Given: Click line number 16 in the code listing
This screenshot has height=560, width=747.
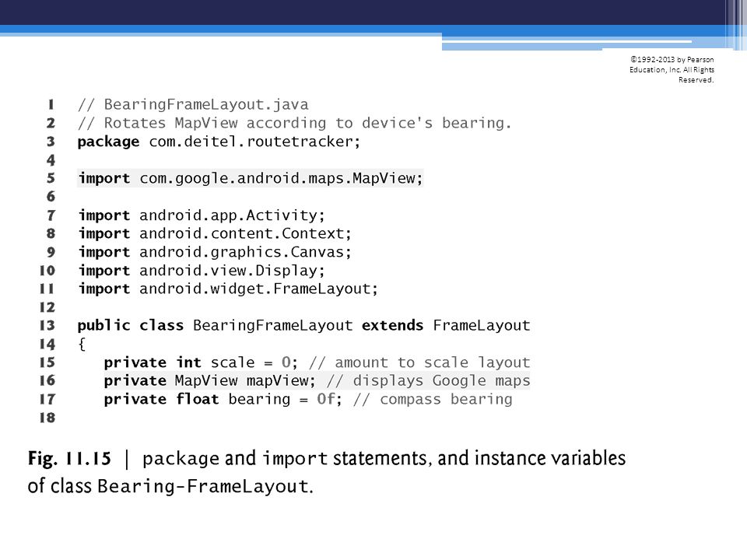Looking at the screenshot, I should [47, 380].
